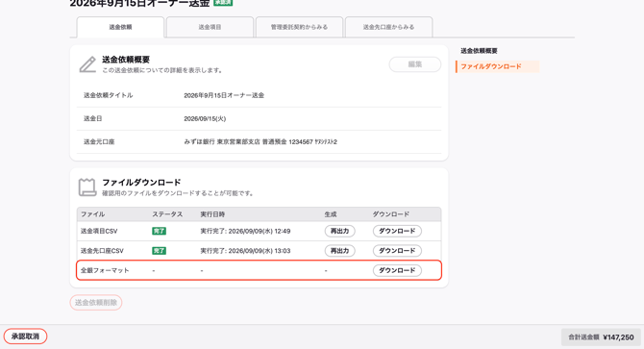Click the 送金先口座CSV file name

pyautogui.click(x=102, y=251)
